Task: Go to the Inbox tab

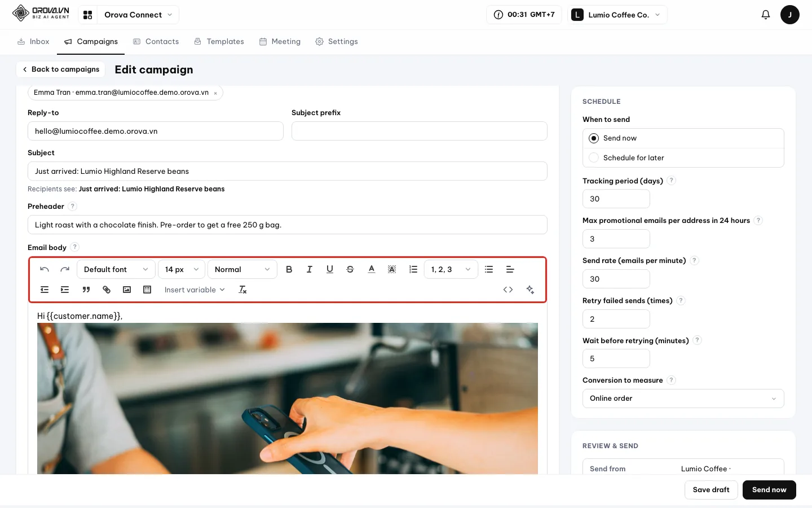Action: click(x=33, y=42)
